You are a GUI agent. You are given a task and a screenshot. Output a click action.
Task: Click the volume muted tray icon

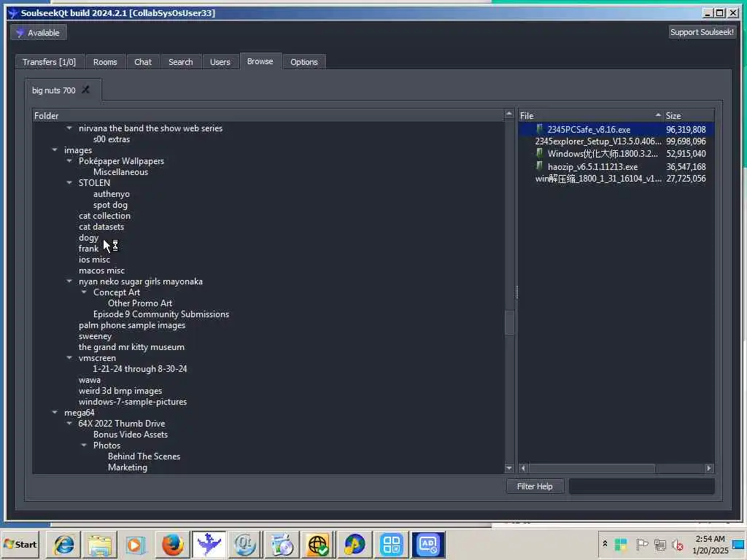point(677,544)
